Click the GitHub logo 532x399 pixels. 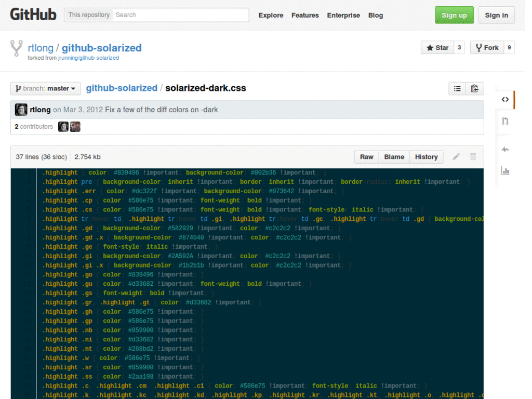click(33, 15)
